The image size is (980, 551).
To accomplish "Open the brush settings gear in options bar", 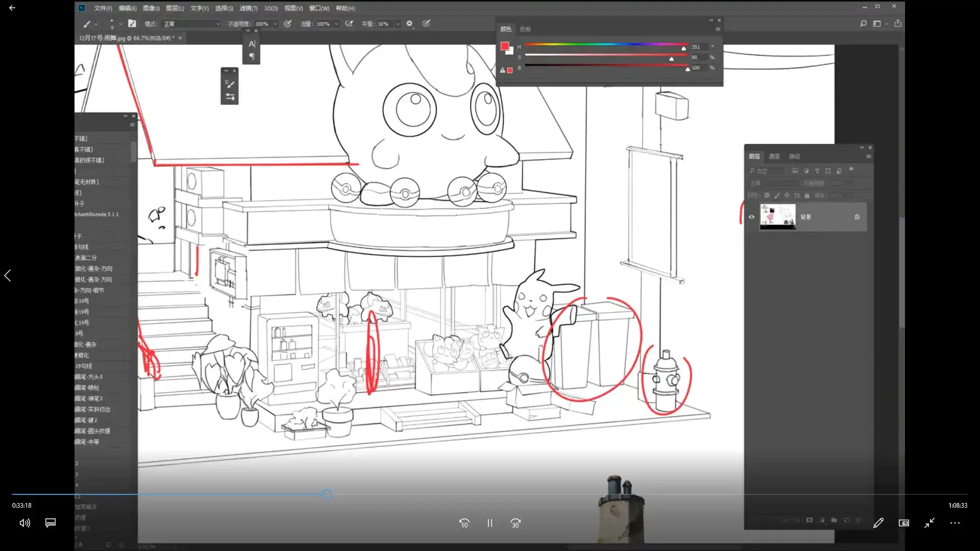I will pyautogui.click(x=409, y=23).
